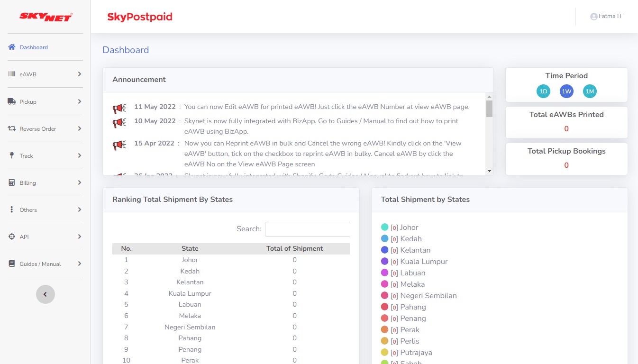This screenshot has width=638, height=364.
Task: Click the eAWB barcode icon
Action: point(12,74)
